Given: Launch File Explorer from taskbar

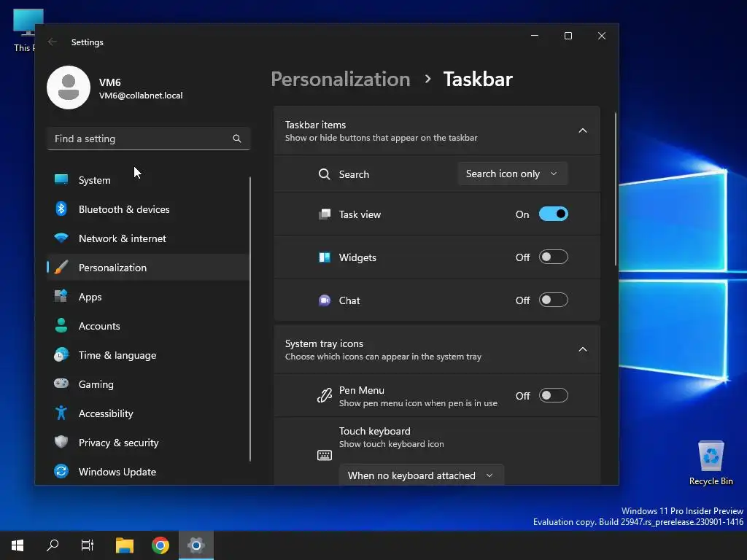Looking at the screenshot, I should (x=125, y=545).
